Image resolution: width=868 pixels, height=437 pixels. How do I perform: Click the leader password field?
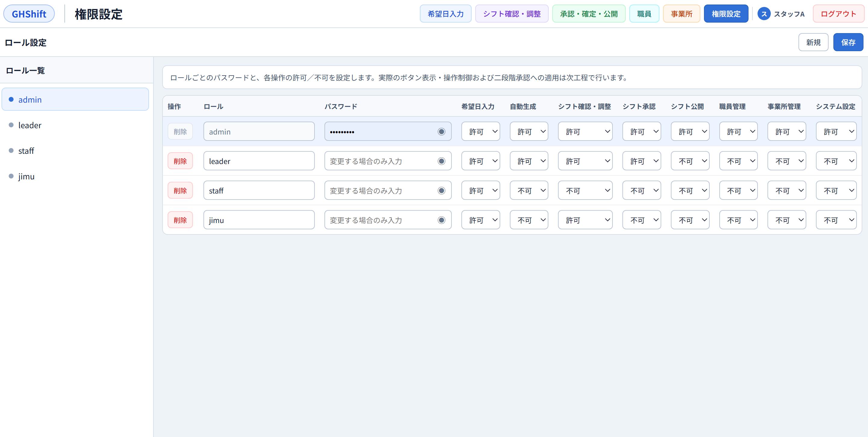[x=388, y=161]
